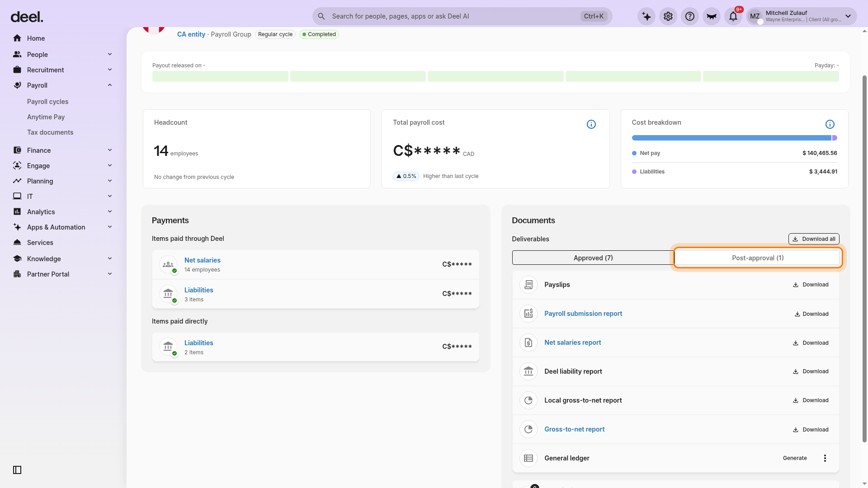This screenshot has width=868, height=488.
Task: Click the search input field
Action: tap(462, 16)
